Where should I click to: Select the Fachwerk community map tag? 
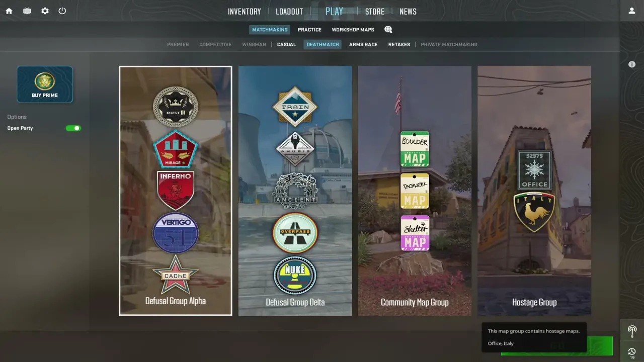415,191
